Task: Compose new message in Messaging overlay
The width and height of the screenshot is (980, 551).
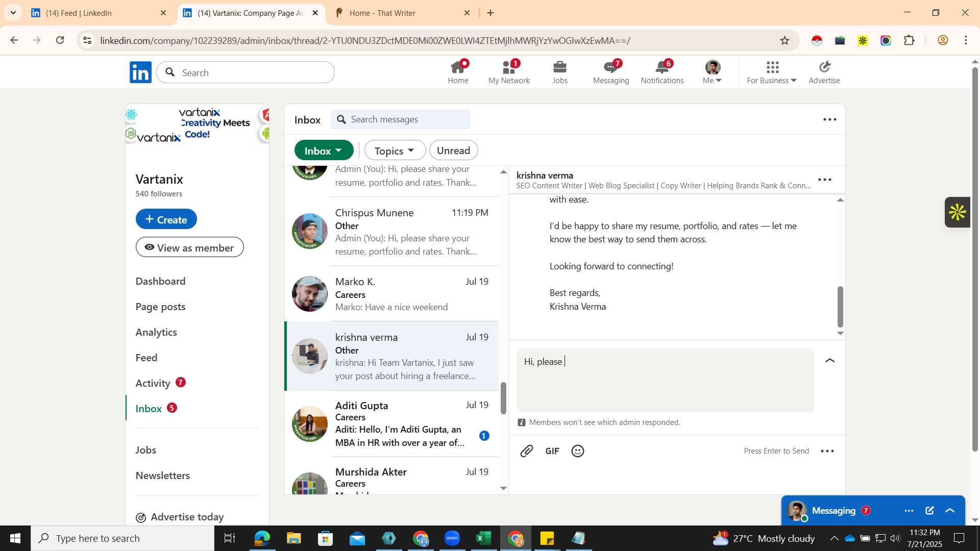Action: (x=929, y=511)
